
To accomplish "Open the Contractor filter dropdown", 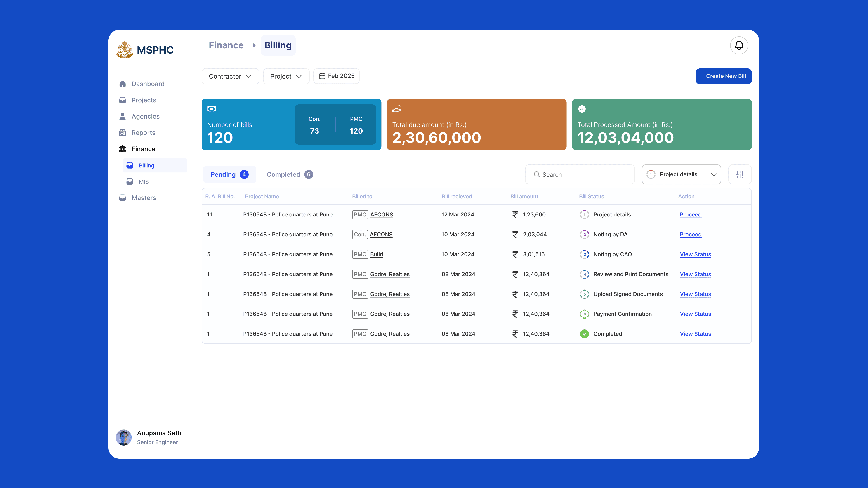I will pyautogui.click(x=230, y=76).
